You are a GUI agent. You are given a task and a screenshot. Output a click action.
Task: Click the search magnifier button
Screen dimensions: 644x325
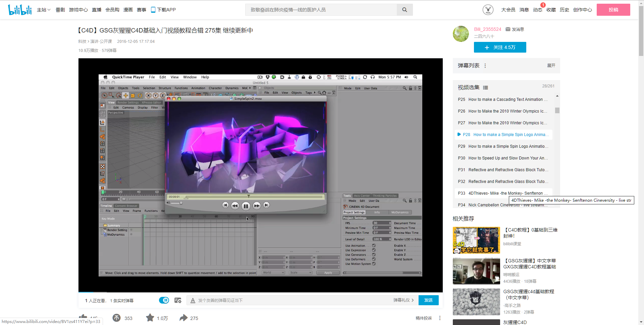click(x=405, y=10)
